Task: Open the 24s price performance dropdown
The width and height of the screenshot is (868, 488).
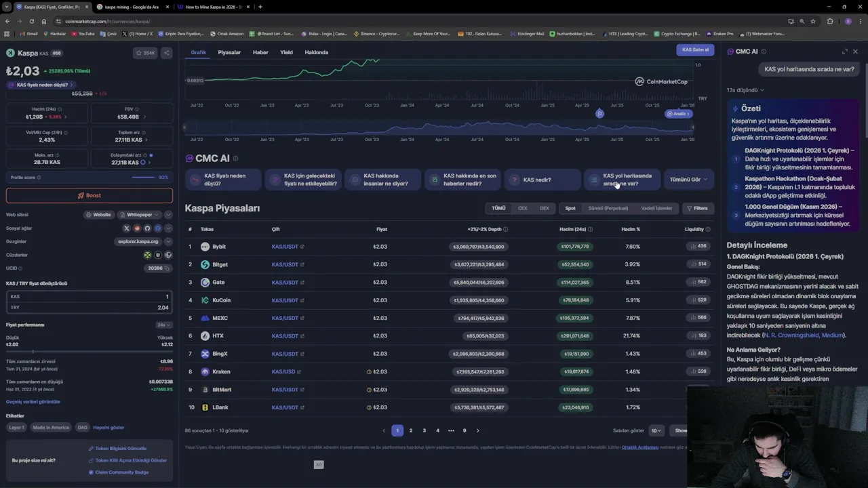Action: [164, 325]
